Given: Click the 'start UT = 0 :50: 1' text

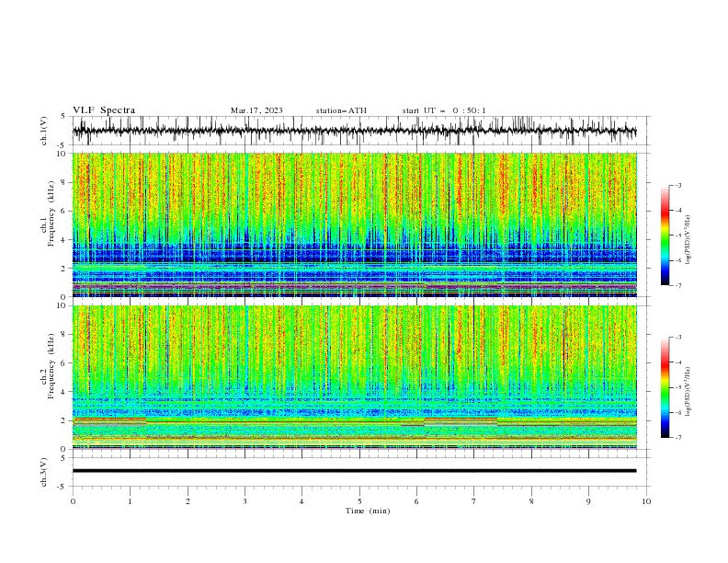Looking at the screenshot, I should (x=444, y=110).
